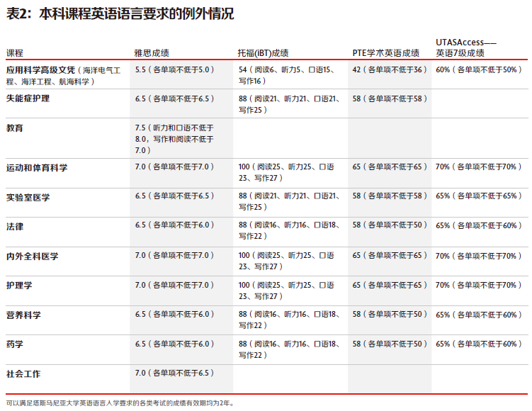Click the 护理学 row PTE 65 cell
Viewport: 532px width, 411px height.
pos(390,285)
